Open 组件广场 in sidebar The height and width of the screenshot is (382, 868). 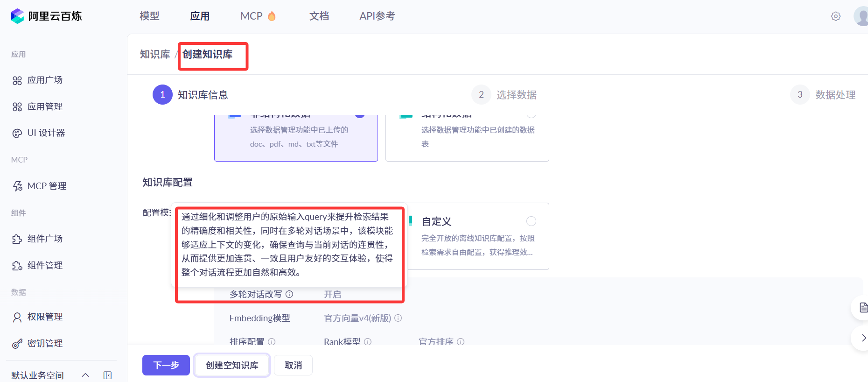coord(45,239)
